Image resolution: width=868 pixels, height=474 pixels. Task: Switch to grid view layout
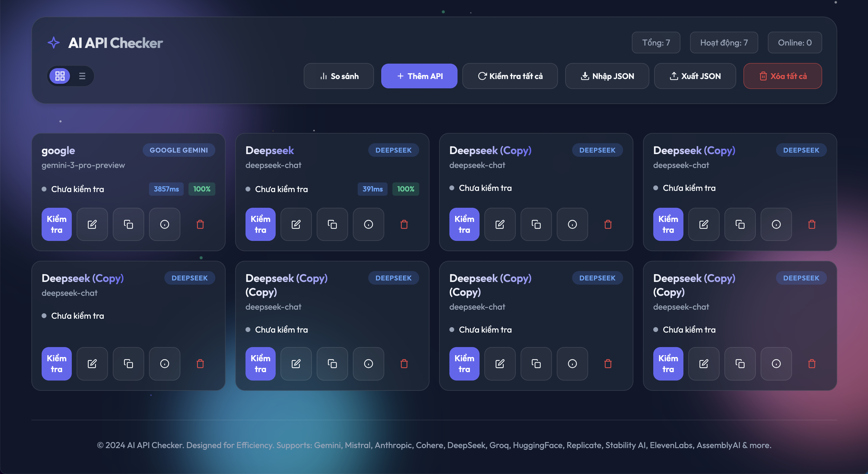pos(60,76)
